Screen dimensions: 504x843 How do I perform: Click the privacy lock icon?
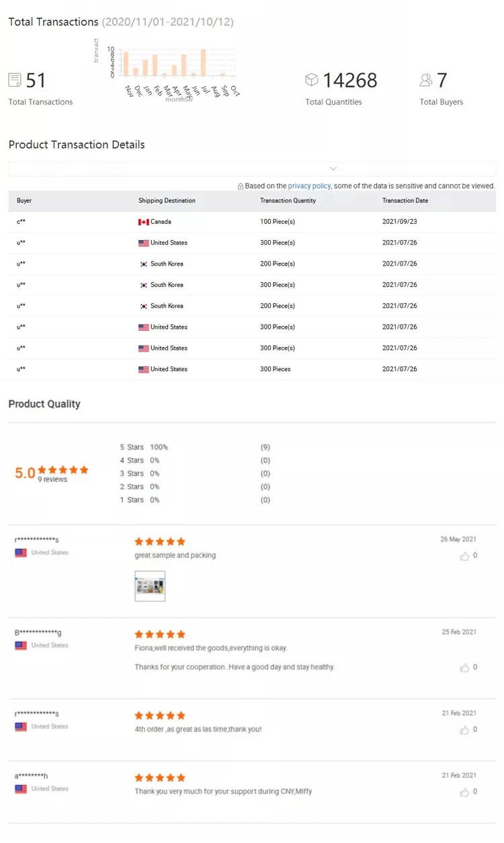point(240,186)
